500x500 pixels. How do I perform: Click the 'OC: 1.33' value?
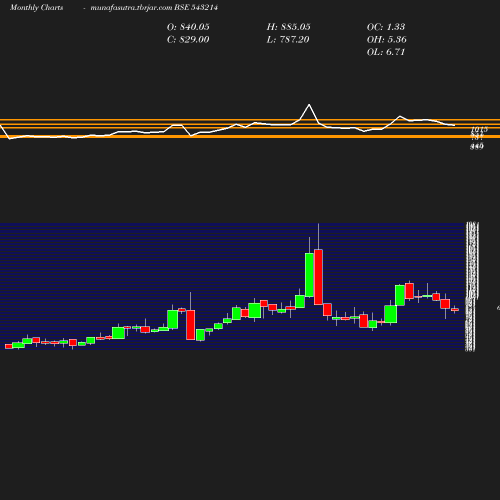pos(386,27)
